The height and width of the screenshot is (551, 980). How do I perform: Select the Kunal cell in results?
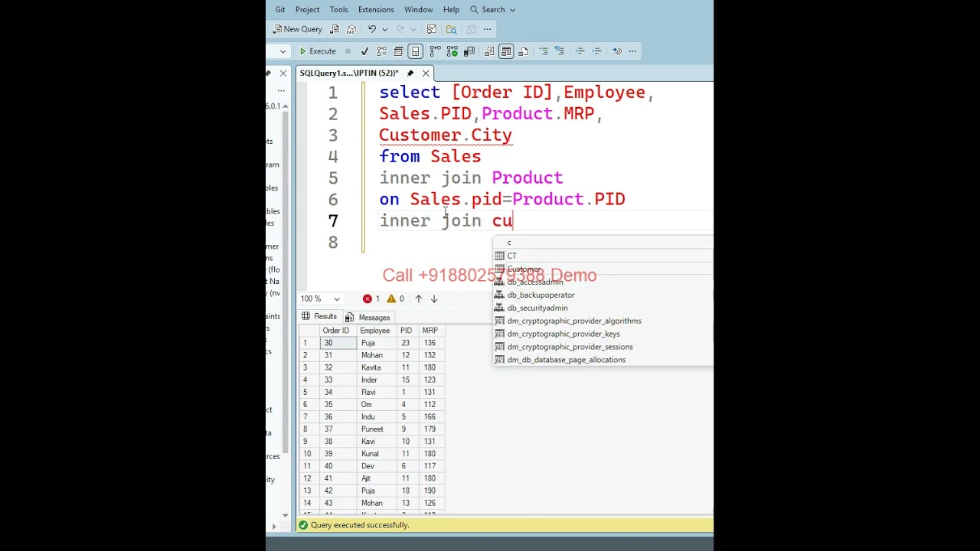[x=377, y=454]
